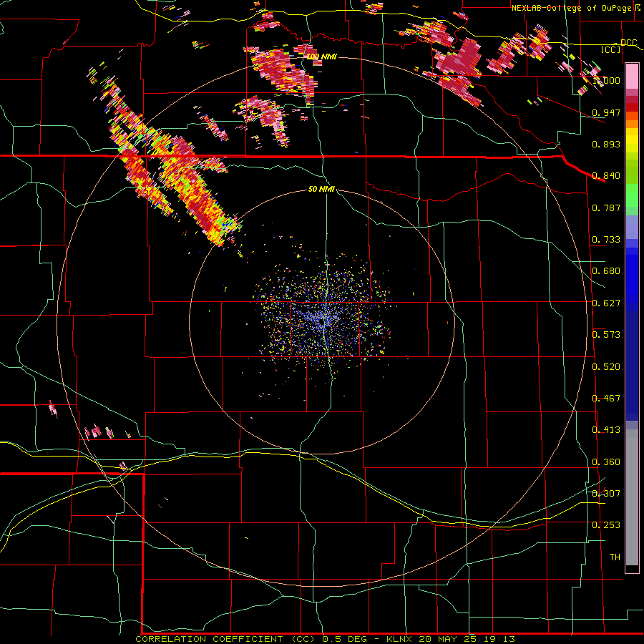Click the 0.733 scale value
The height and width of the screenshot is (644, 644).
click(x=606, y=240)
